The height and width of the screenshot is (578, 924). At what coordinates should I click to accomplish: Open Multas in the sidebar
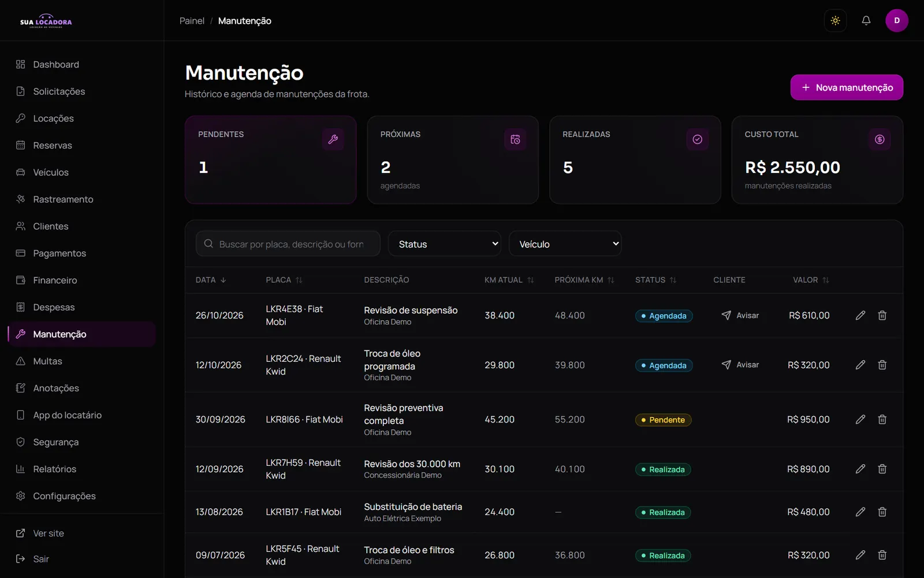(x=82, y=361)
